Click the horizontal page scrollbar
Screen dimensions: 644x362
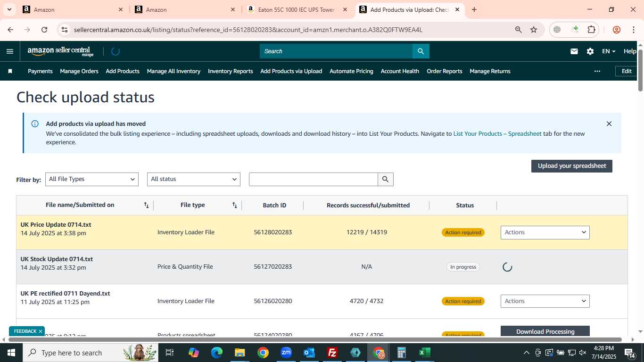[315, 339]
